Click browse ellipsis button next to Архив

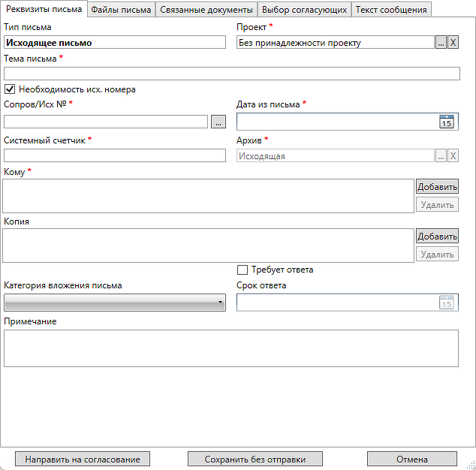(441, 156)
